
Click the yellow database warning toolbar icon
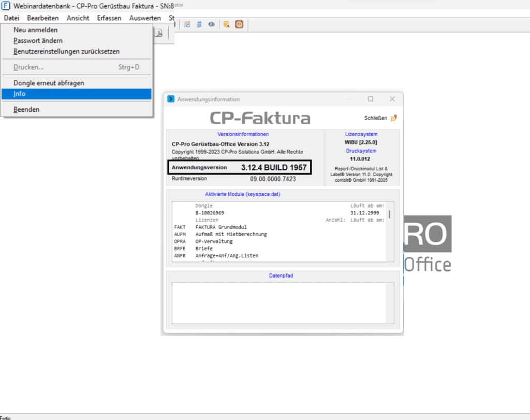click(x=227, y=24)
